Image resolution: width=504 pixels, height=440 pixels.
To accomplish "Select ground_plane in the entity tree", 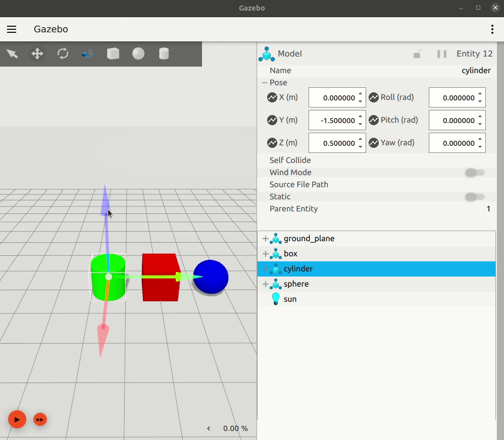I will click(x=376, y=239).
